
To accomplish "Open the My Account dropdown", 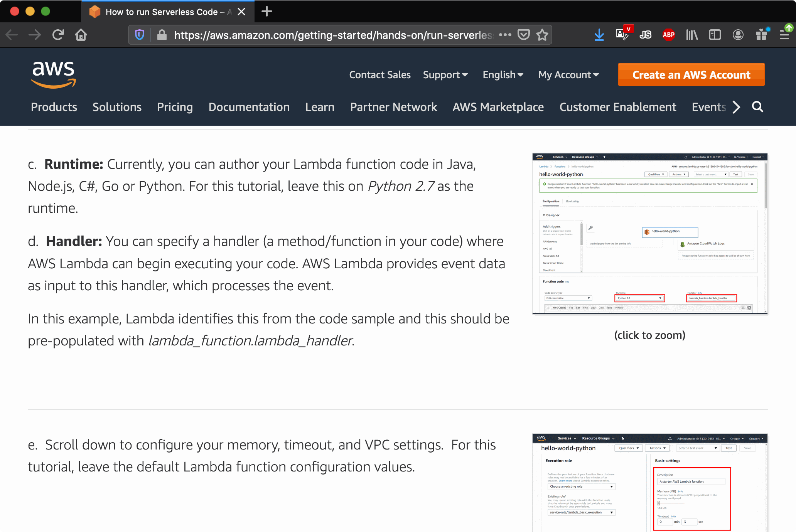I will pyautogui.click(x=568, y=75).
